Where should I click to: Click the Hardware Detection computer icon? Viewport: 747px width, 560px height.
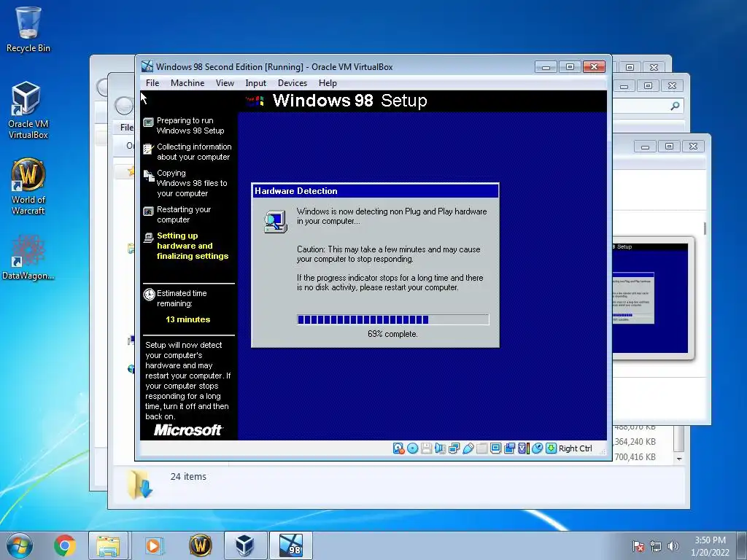tap(276, 221)
